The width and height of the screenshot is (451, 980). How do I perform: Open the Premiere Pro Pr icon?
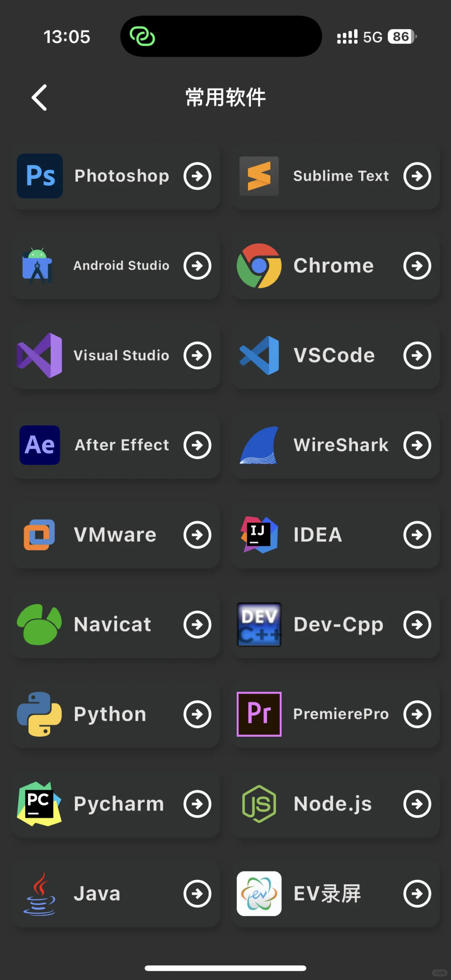coord(259,714)
